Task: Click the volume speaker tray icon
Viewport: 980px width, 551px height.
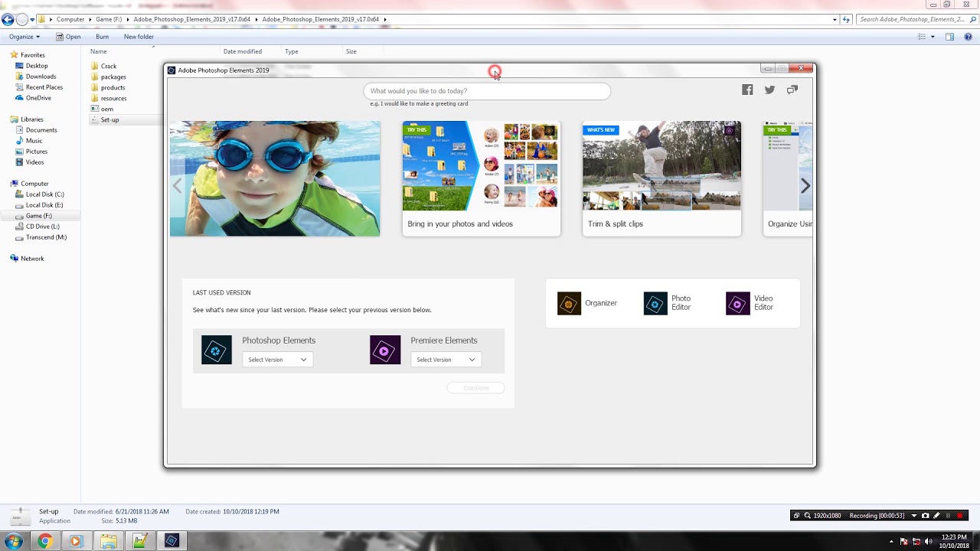Action: pos(929,541)
